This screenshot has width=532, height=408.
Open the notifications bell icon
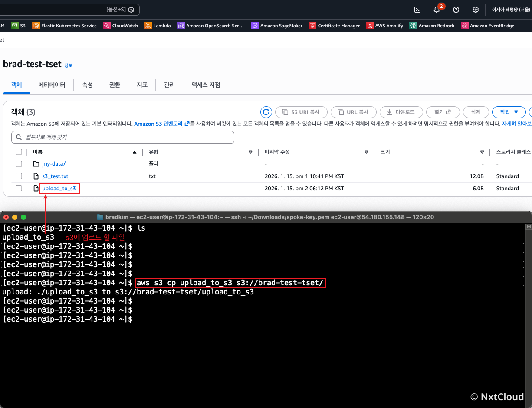[437, 10]
